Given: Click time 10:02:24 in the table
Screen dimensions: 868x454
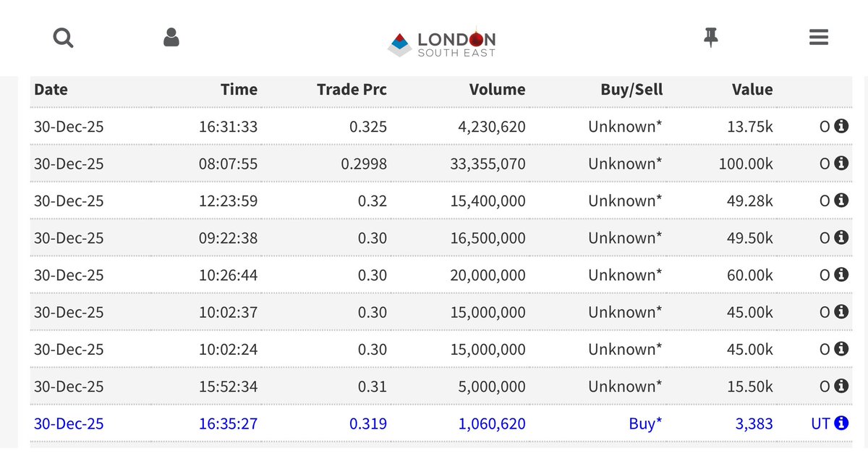Looking at the screenshot, I should point(228,349).
